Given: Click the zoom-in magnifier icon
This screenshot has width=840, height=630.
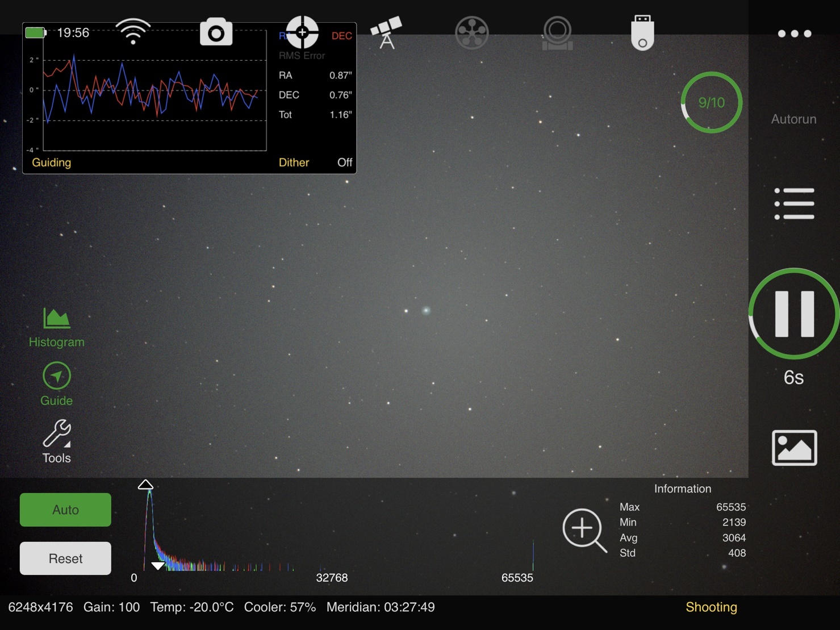Looking at the screenshot, I should click(x=584, y=530).
